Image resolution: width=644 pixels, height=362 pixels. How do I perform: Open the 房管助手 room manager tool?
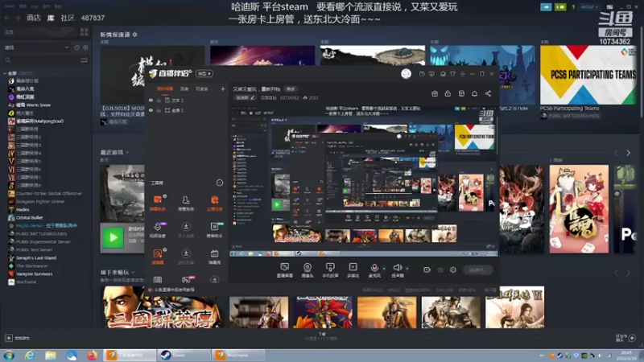click(x=186, y=203)
